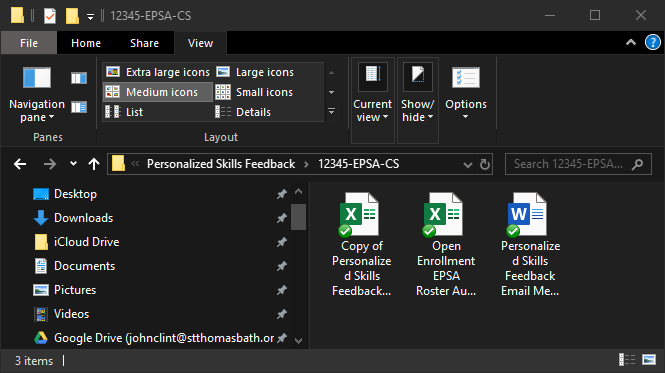Select the View ribbon tab
665x373 pixels.
coord(200,43)
